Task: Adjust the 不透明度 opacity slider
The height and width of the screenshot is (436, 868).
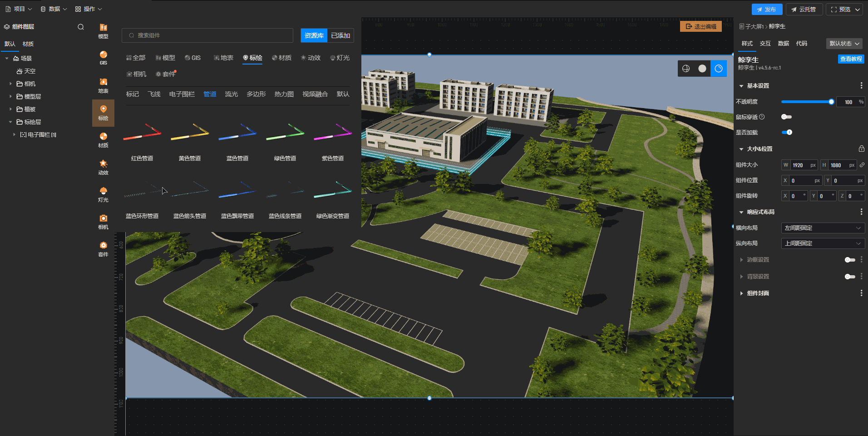Action: pyautogui.click(x=831, y=102)
